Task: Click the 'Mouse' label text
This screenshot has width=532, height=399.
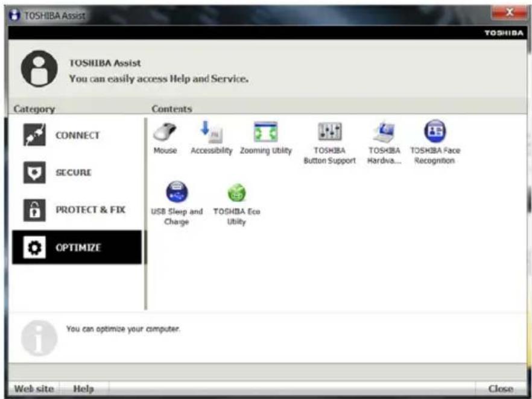Action: [x=165, y=150]
